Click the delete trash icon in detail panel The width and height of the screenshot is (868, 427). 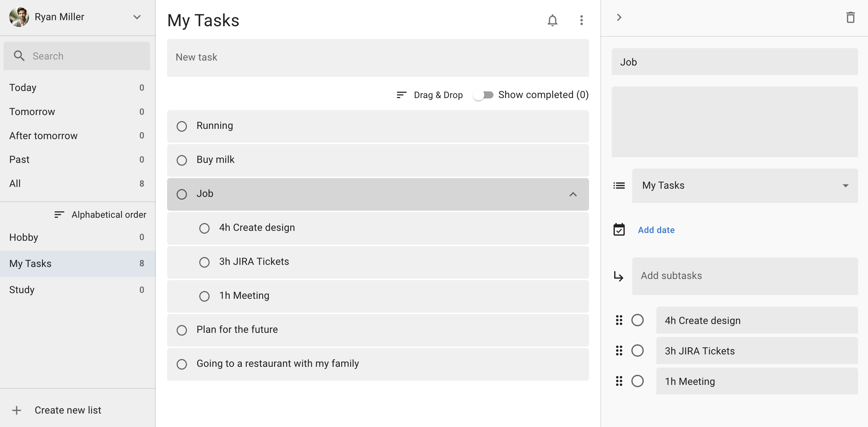[851, 17]
